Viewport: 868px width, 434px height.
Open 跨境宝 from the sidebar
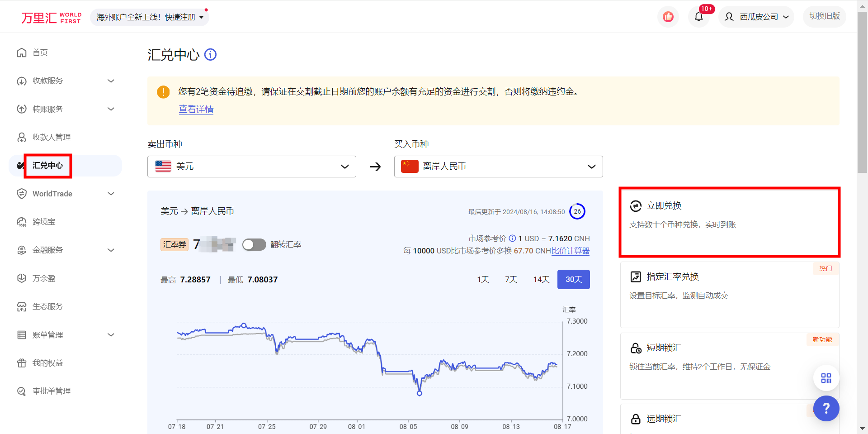[x=21, y=222]
